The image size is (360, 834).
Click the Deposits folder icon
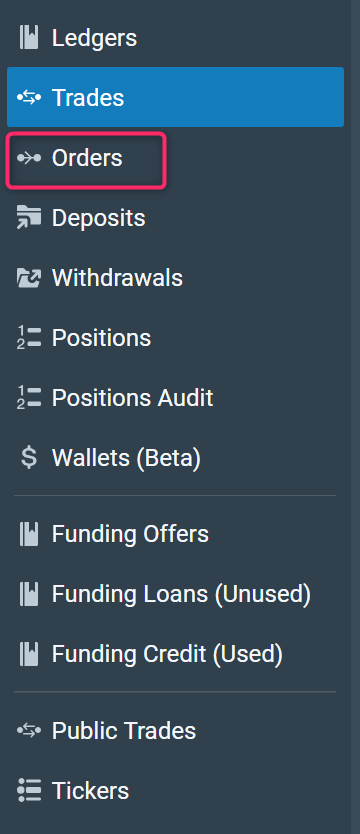click(x=29, y=218)
